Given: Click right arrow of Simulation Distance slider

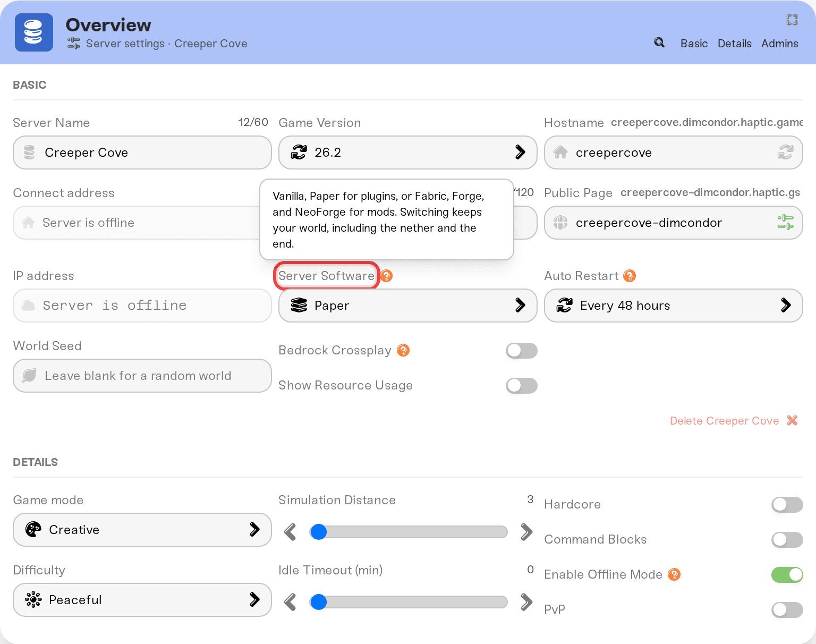Looking at the screenshot, I should pos(526,531).
